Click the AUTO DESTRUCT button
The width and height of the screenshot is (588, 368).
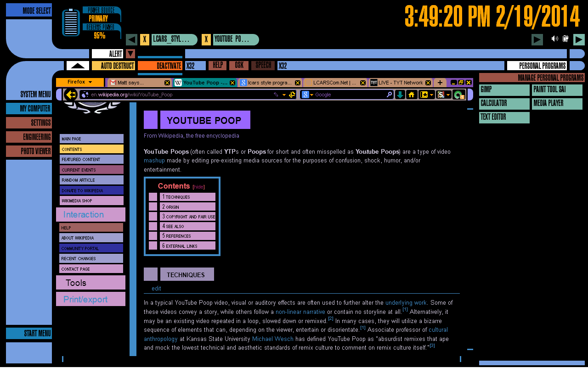113,66
